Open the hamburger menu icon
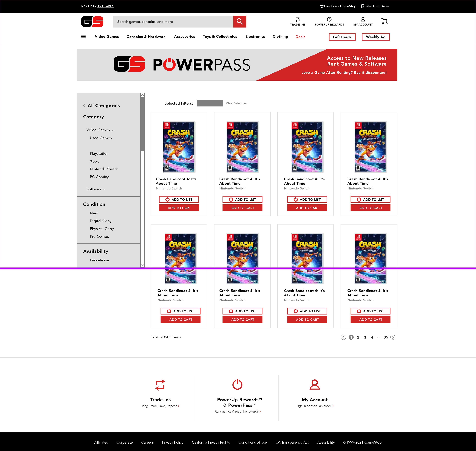Viewport: 476px width, 451px height. [83, 37]
